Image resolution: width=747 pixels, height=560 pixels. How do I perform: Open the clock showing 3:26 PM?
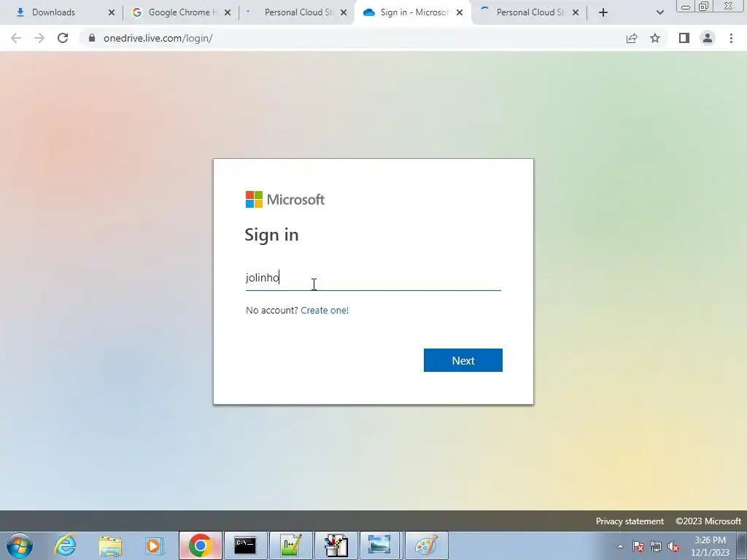coord(710,546)
